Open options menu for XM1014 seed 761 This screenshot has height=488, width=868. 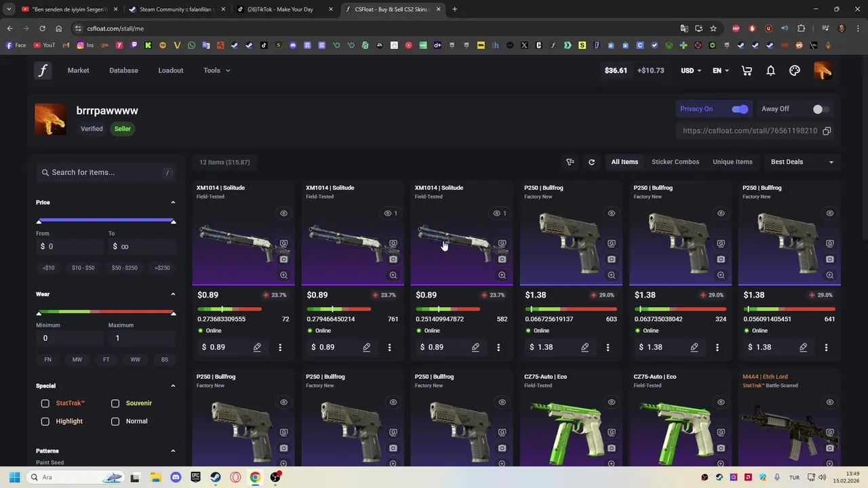tap(389, 347)
